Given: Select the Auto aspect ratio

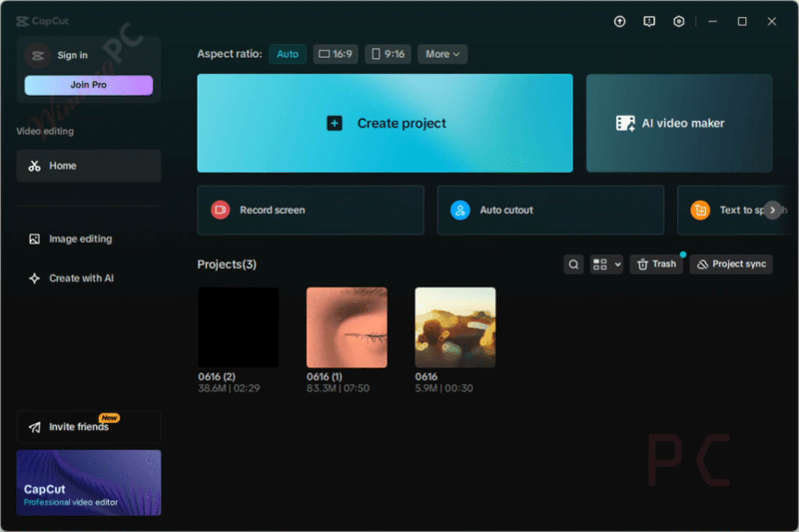Looking at the screenshot, I should coord(288,54).
